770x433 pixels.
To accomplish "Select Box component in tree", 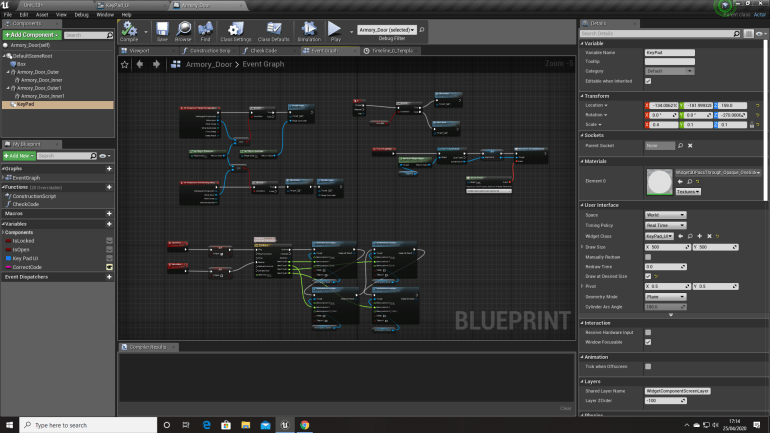I will pos(22,64).
